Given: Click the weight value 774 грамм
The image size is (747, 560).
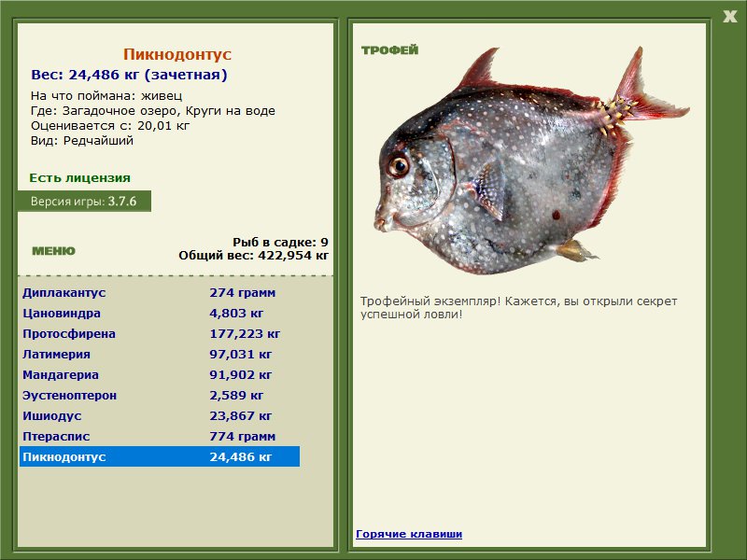Looking at the screenshot, I should [x=243, y=436].
